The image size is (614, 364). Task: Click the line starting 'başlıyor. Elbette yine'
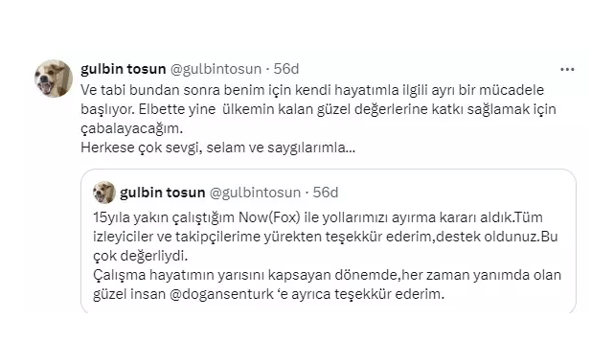point(318,109)
